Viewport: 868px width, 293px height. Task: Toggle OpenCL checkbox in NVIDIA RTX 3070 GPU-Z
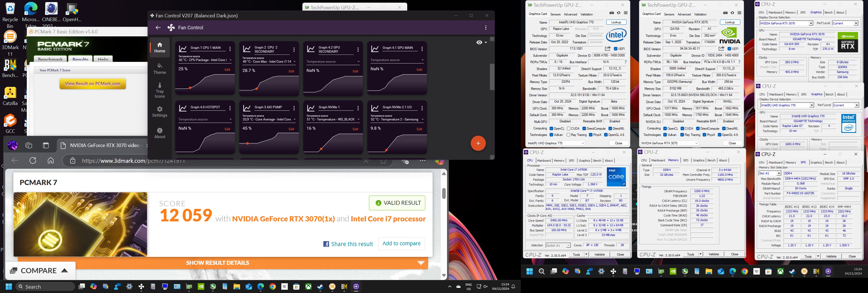click(665, 129)
